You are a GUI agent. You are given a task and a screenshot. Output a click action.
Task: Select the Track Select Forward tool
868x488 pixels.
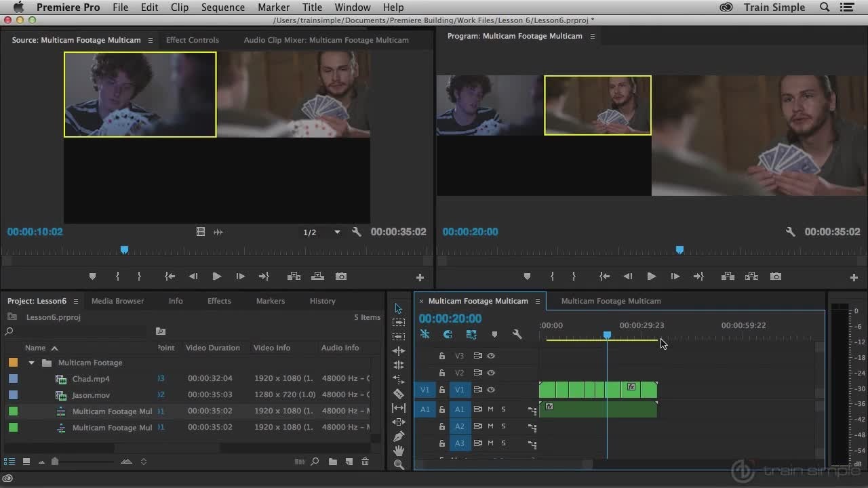(x=399, y=323)
